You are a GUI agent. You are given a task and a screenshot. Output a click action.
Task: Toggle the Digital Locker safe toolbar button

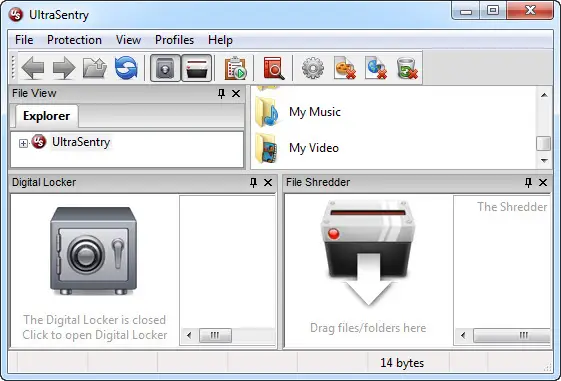(x=165, y=68)
